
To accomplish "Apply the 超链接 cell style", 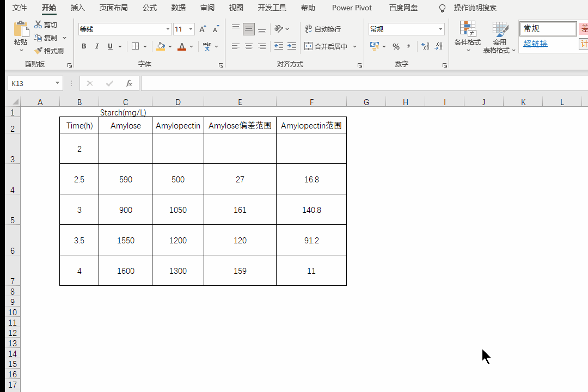I will 536,44.
